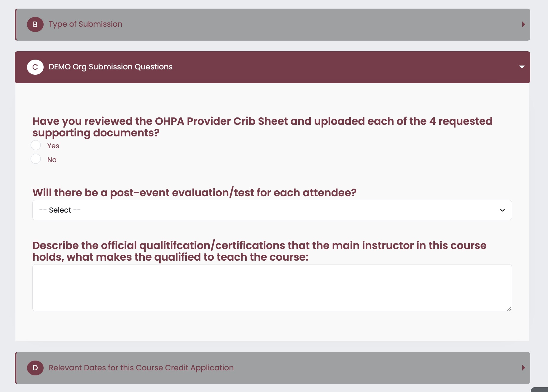This screenshot has height=392, width=548.
Task: Click the "D" circle badge icon
Action: 35,368
